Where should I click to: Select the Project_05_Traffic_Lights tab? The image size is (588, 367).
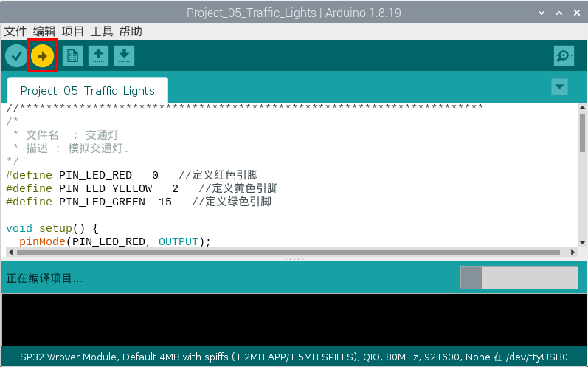point(87,91)
